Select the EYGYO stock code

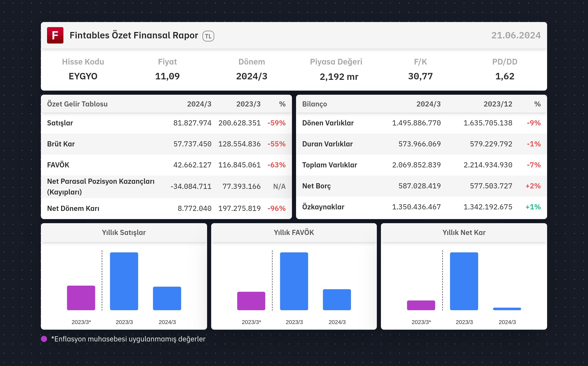(83, 76)
